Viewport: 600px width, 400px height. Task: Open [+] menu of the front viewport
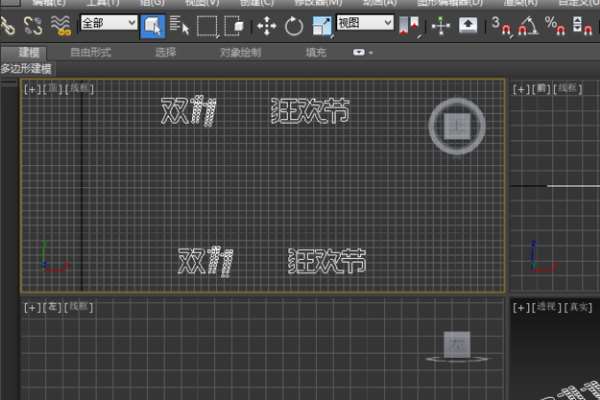pyautogui.click(x=521, y=90)
